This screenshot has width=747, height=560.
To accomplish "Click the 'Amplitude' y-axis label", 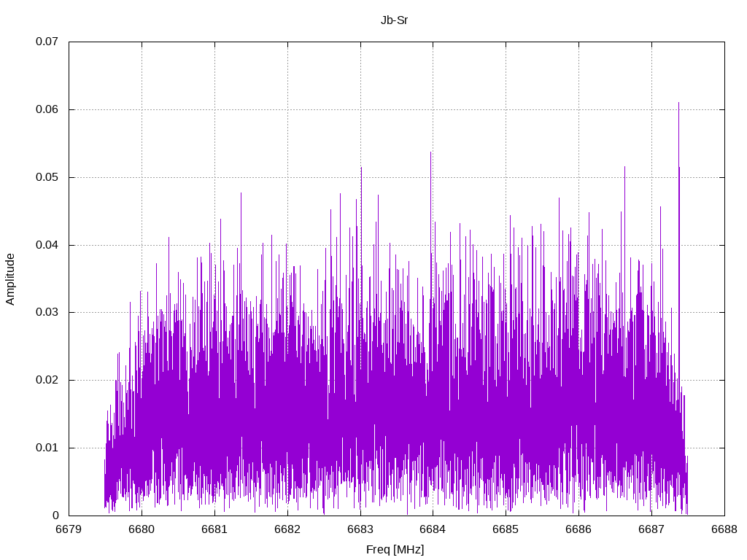I will [10, 279].
